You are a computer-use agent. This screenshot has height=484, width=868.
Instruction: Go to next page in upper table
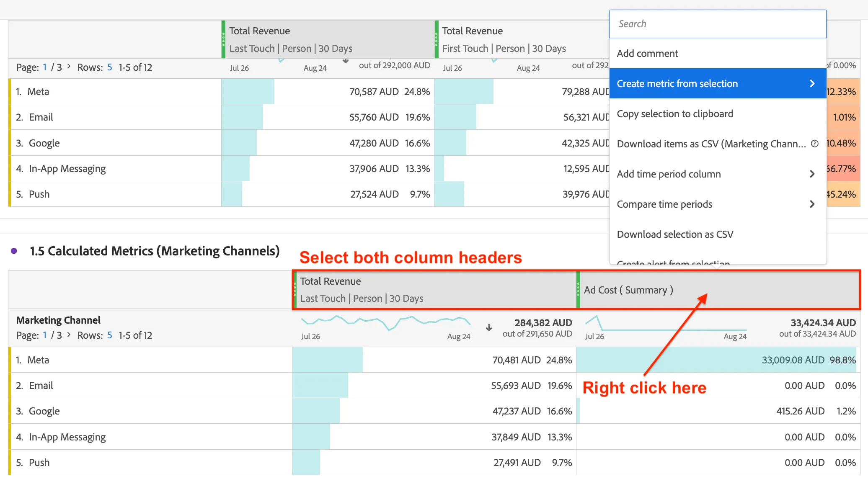(x=69, y=67)
